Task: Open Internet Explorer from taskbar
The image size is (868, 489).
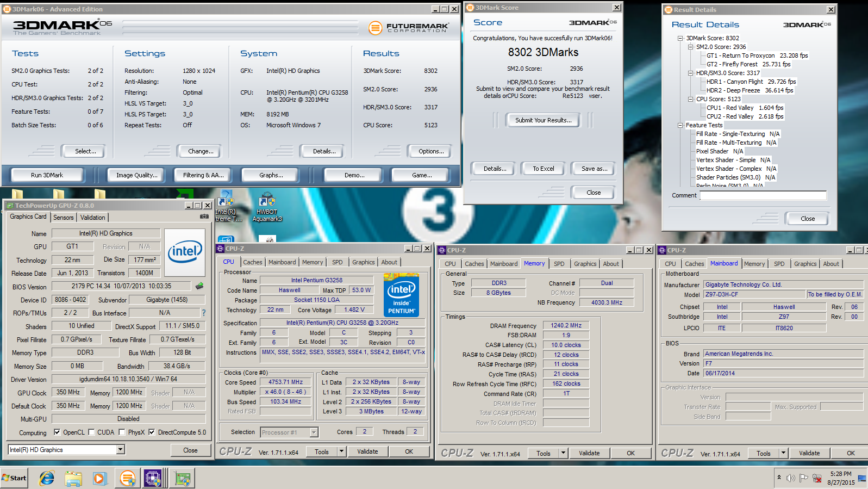Action: 47,478
